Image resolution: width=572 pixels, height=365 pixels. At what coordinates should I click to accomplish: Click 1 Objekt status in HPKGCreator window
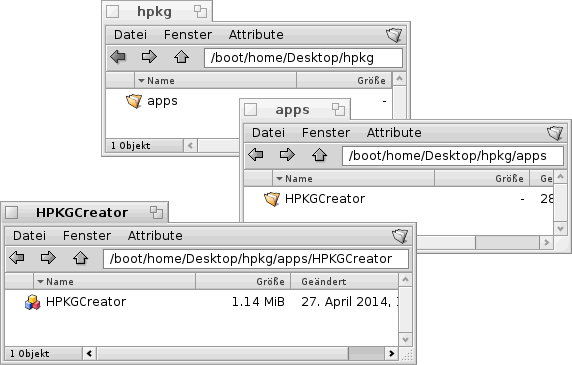30,354
